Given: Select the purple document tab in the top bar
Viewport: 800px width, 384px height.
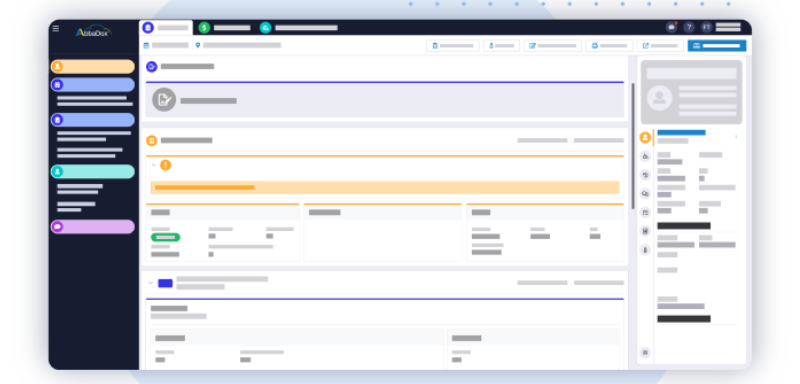Looking at the screenshot, I should [166, 28].
